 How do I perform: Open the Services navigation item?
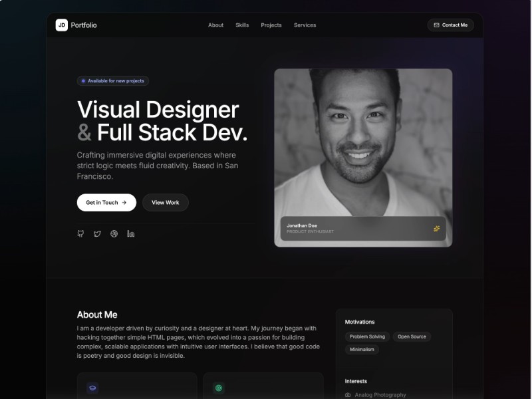click(305, 25)
